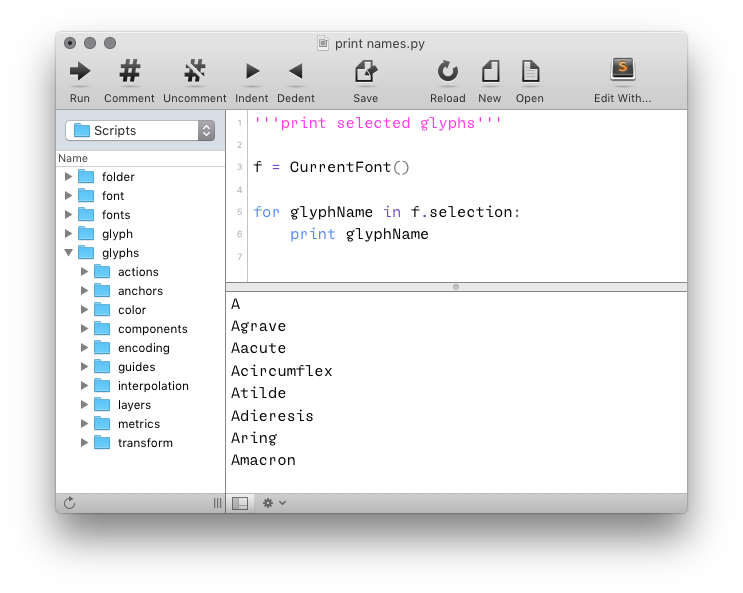
Task: Click 'Aacute' in the output
Action: 259,348
